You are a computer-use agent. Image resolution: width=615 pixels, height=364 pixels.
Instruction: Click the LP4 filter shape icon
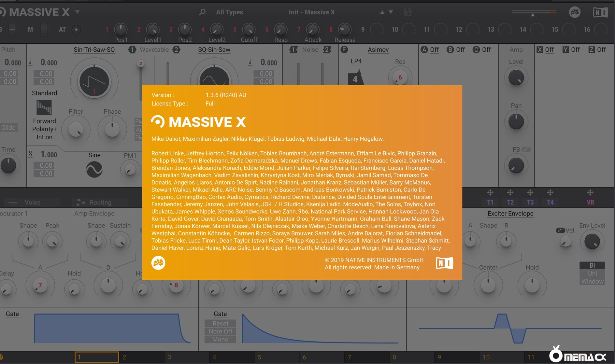point(355,77)
